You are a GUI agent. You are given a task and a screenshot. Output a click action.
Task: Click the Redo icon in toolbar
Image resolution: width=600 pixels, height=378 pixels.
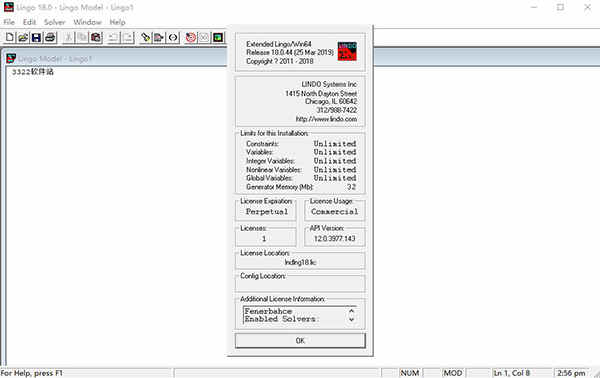[x=127, y=37]
